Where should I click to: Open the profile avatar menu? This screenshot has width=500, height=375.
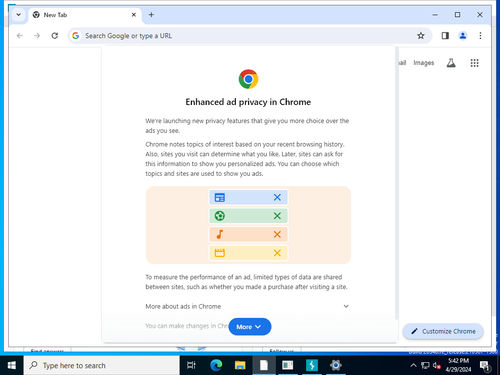(463, 36)
